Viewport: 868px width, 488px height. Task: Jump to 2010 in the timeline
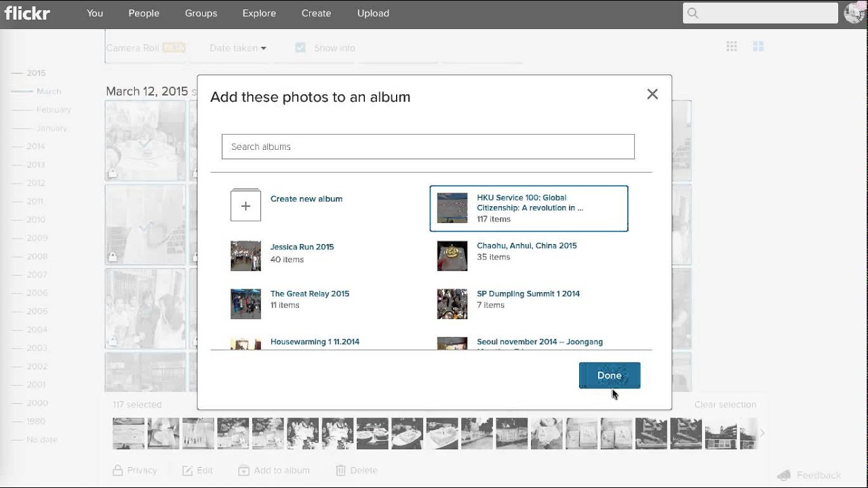point(36,219)
